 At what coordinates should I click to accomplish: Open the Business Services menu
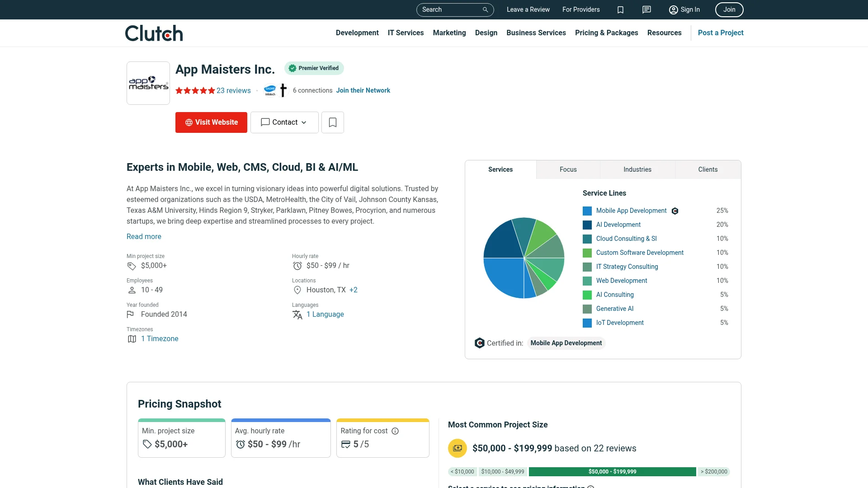pyautogui.click(x=536, y=33)
